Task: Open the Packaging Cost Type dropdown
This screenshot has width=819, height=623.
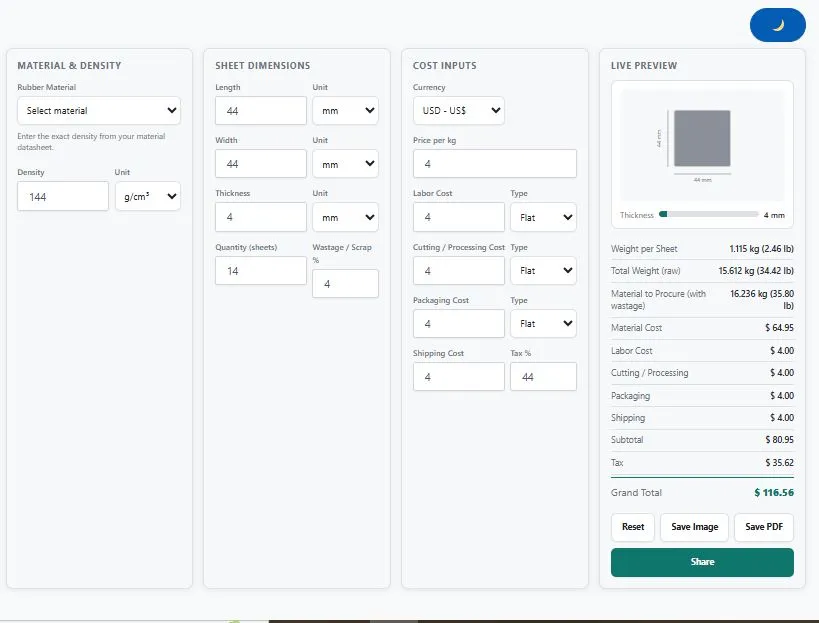Action: coord(543,324)
